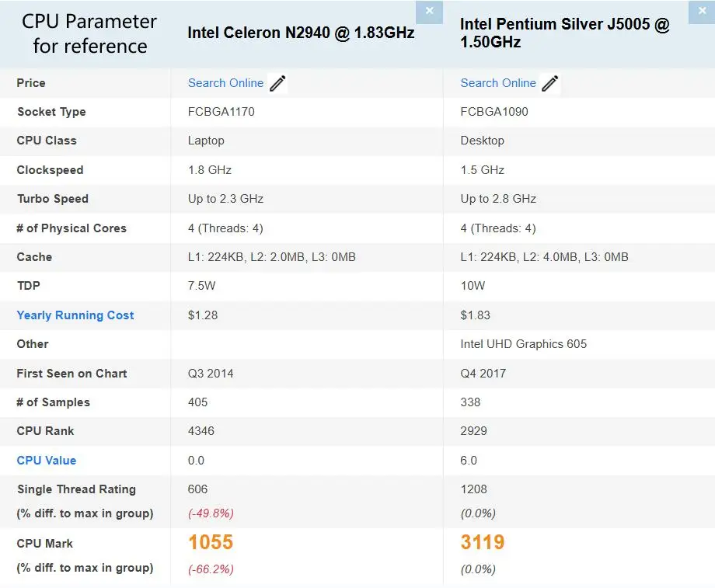This screenshot has width=715, height=588.
Task: Click the FCBGA1170 socket type cell
Action: click(221, 112)
